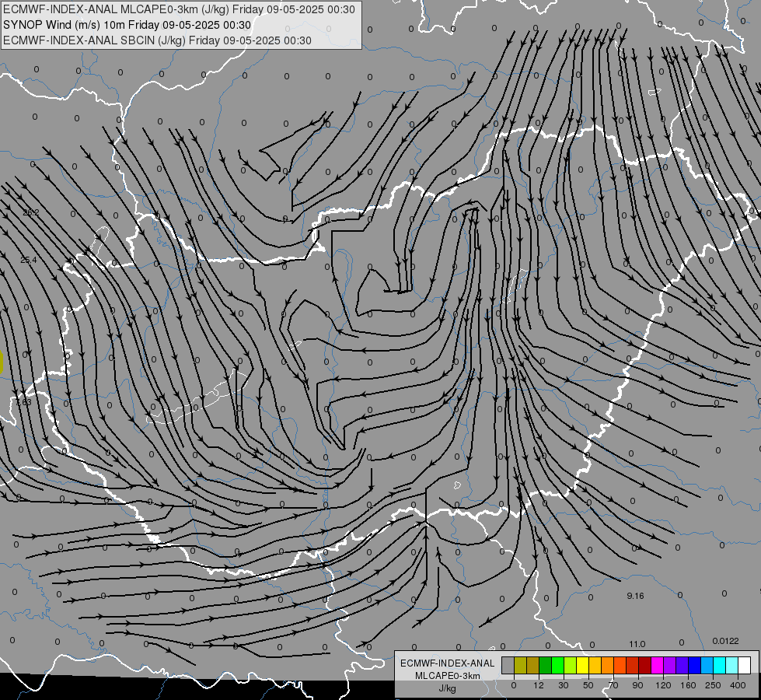Click the MLCAPE0-3km title line

pos(179,9)
